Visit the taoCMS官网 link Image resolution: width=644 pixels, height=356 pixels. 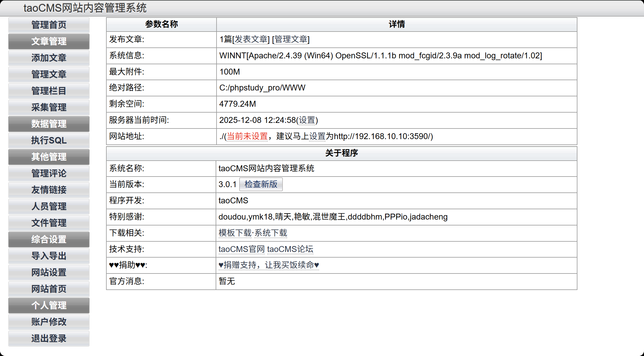tap(242, 249)
